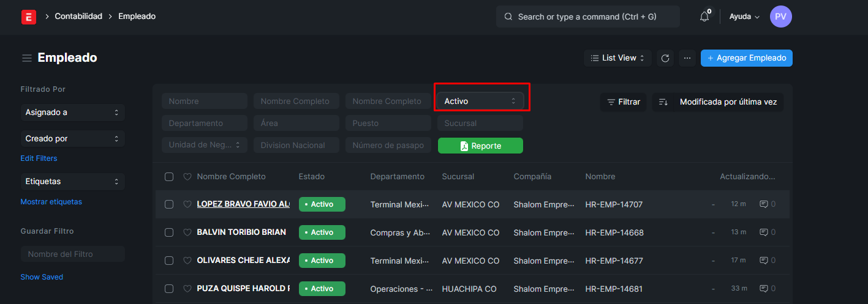The width and height of the screenshot is (868, 304).
Task: Click the sort direction icon
Action: point(663,102)
